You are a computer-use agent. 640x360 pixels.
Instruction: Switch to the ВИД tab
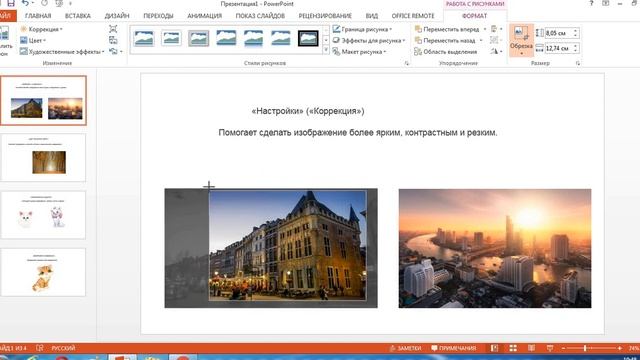(371, 16)
